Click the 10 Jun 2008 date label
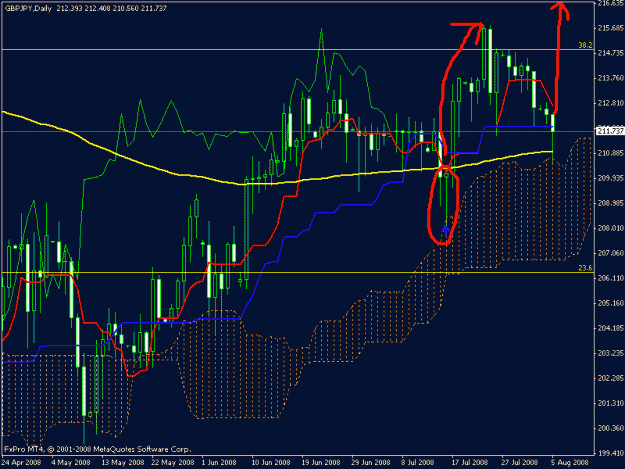The height and width of the screenshot is (469, 625). tap(271, 463)
